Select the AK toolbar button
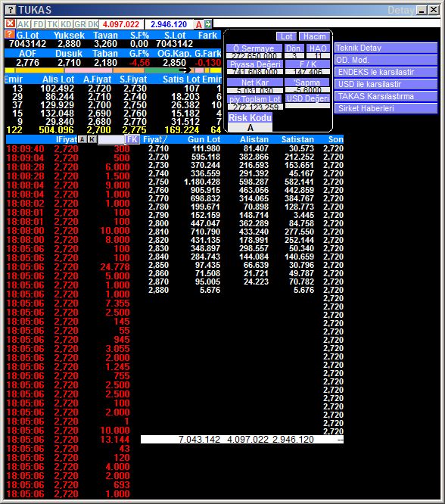445x504 pixels. (x=23, y=24)
